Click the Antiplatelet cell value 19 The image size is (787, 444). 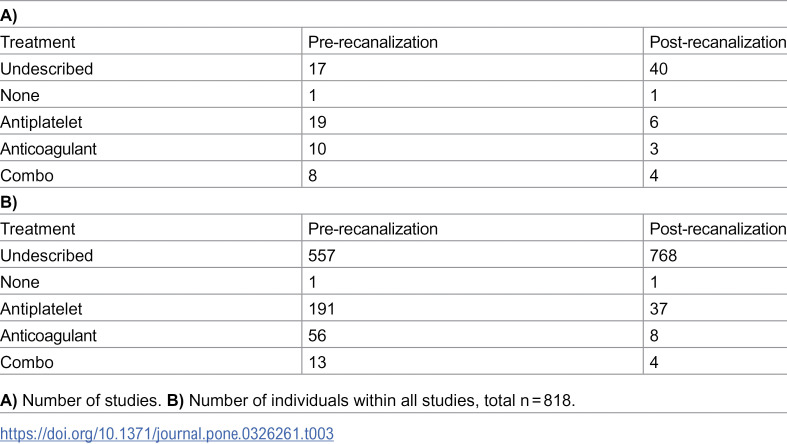[317, 122]
